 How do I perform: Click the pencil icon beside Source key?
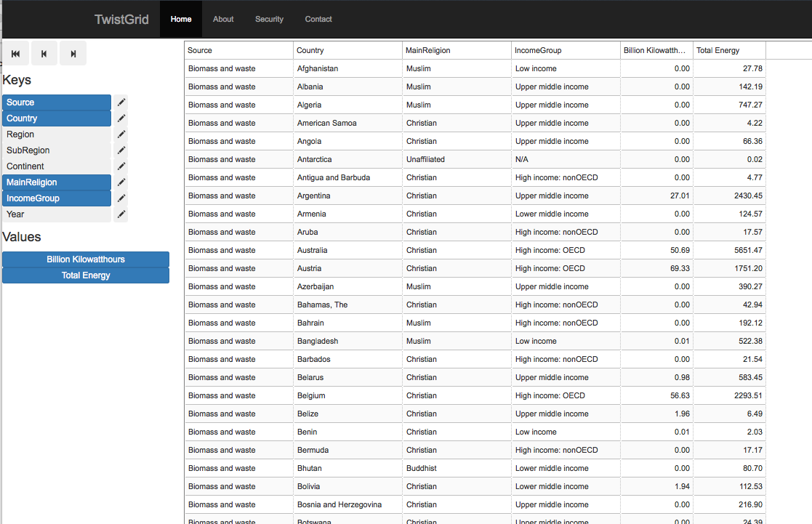[121, 102]
